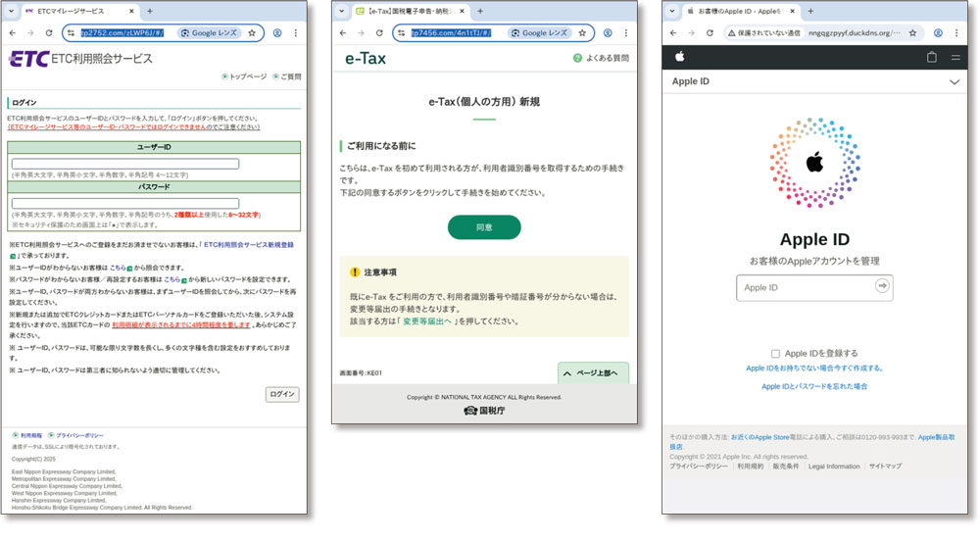Bookmark the ETC page with star icon
The width and height of the screenshot is (980, 541).
point(252,33)
